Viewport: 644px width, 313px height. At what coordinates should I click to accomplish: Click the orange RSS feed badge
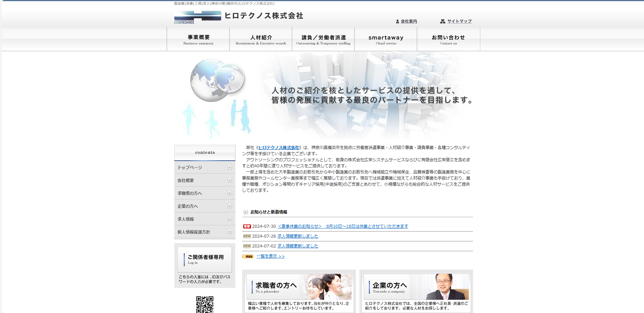click(x=248, y=257)
